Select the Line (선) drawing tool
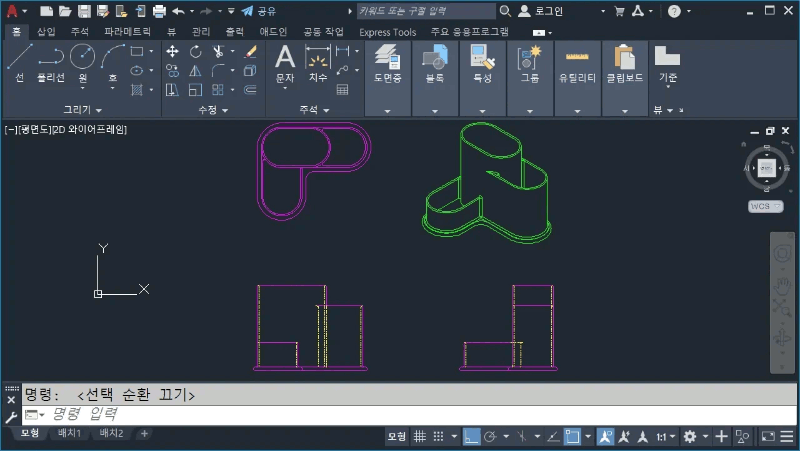This screenshot has height=451, width=800. pyautogui.click(x=19, y=62)
